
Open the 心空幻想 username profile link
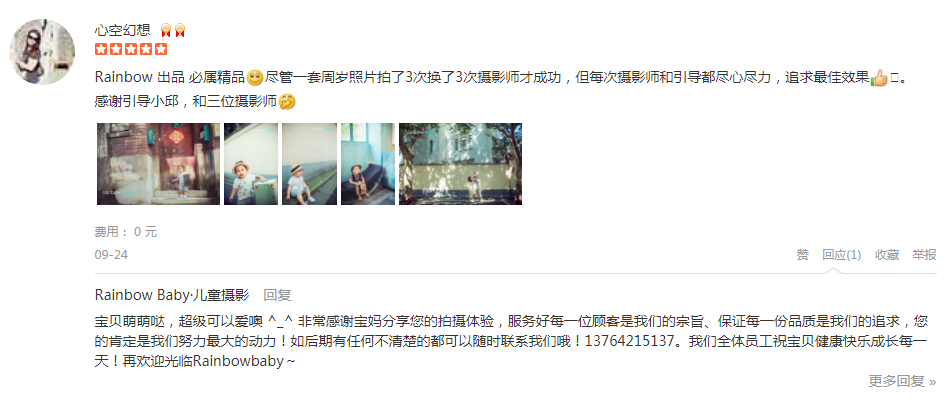click(x=123, y=30)
